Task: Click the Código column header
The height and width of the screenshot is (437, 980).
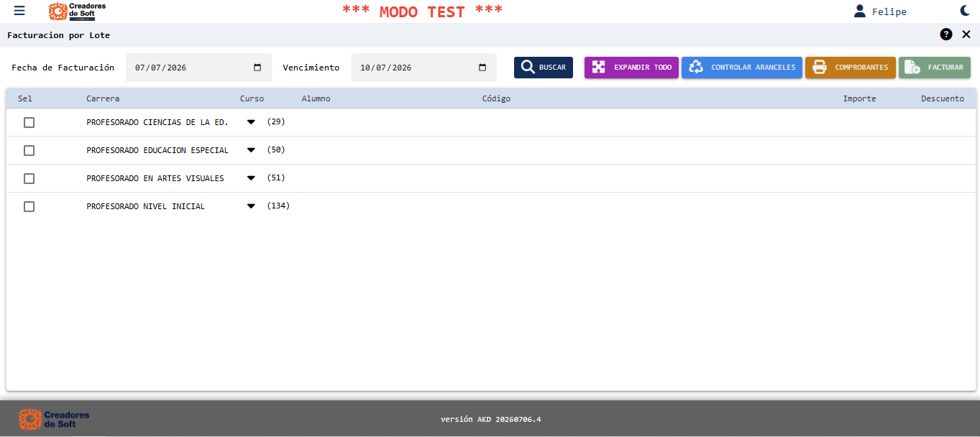Action: 496,98
